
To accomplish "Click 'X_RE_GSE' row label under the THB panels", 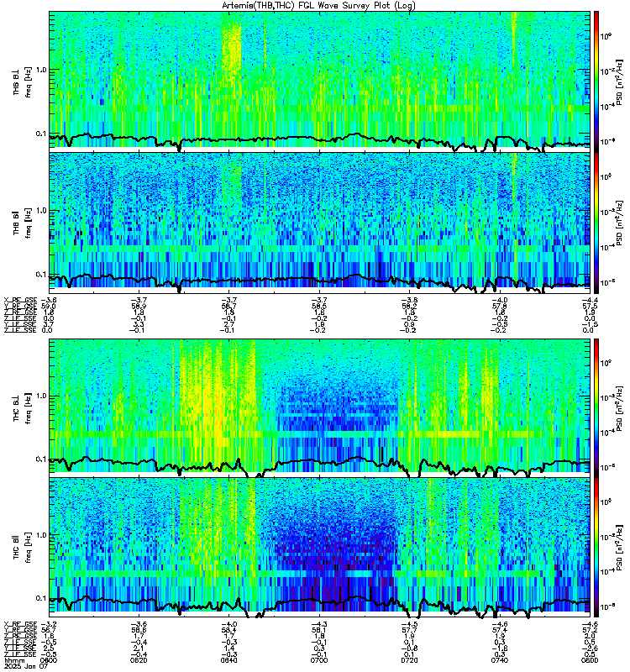I will (21, 300).
